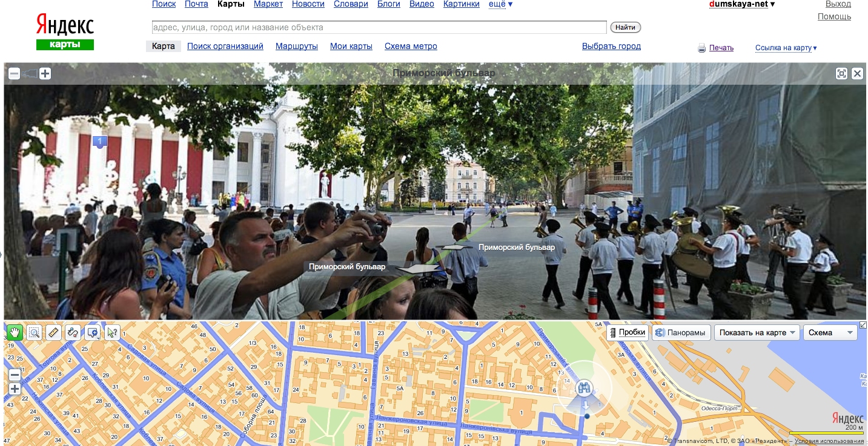
Task: Choose the route drawing tool
Action: [x=73, y=332]
